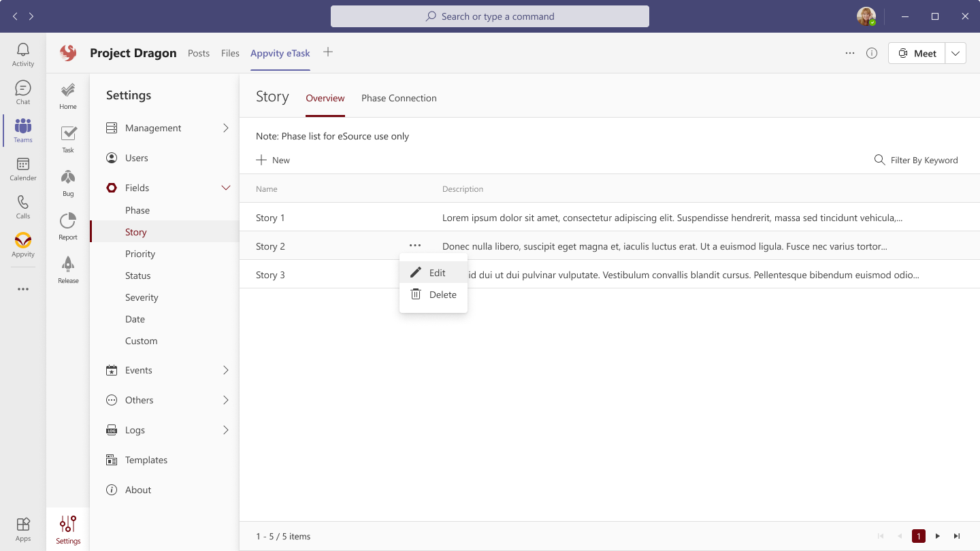Click the New button to add story
The width and height of the screenshot is (980, 551).
point(273,160)
